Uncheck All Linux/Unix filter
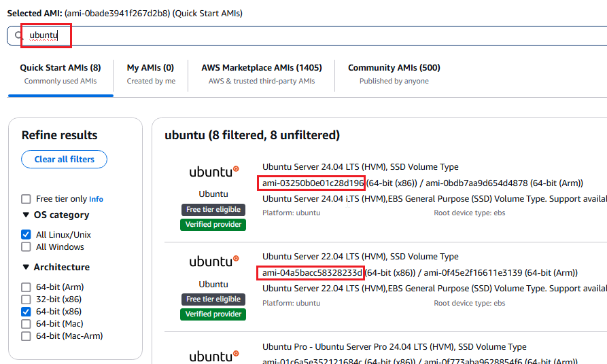This screenshot has width=607, height=364. pos(26,235)
